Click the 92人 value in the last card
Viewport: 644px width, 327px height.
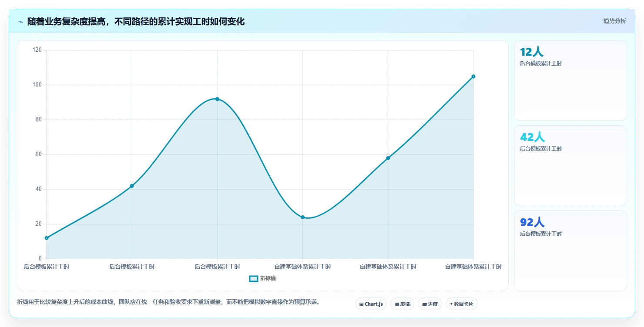(532, 222)
